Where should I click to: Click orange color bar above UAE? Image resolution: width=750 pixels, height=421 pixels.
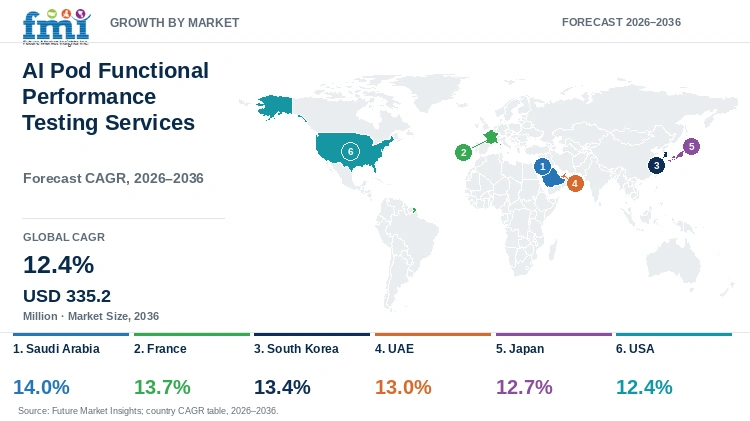click(433, 334)
